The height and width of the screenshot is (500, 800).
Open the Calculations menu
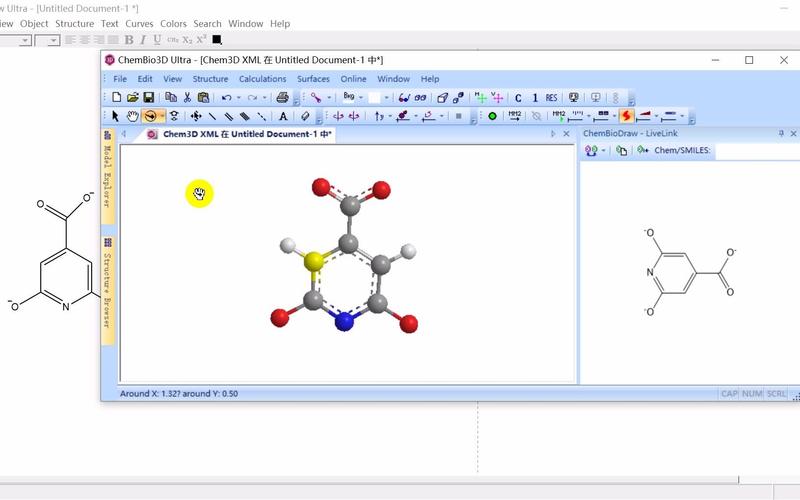(x=263, y=79)
